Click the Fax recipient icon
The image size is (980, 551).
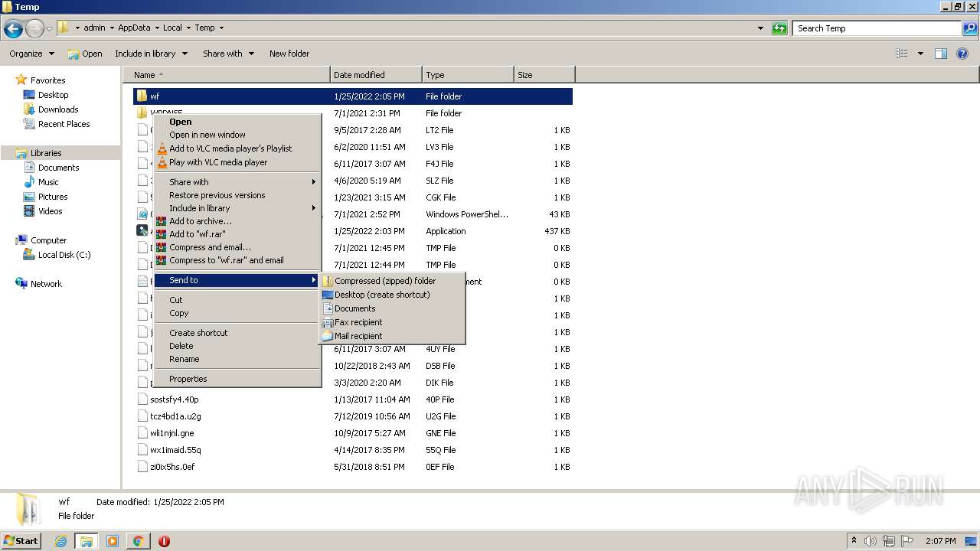click(x=328, y=322)
